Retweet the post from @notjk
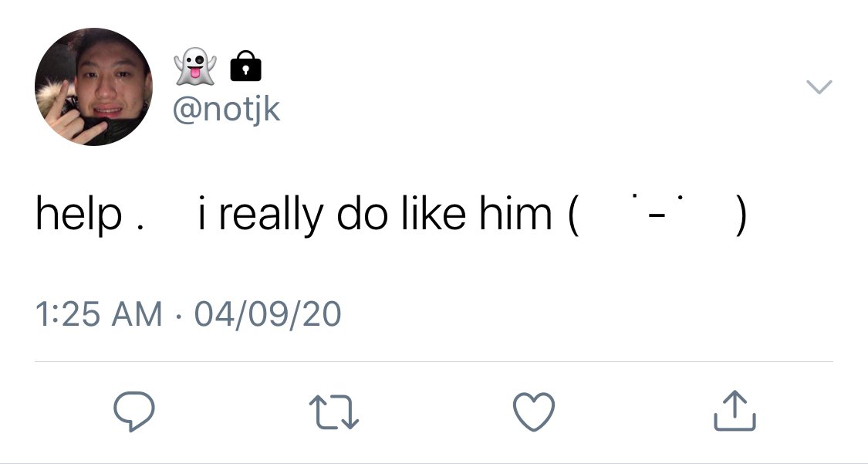This screenshot has height=464, width=868. [333, 412]
